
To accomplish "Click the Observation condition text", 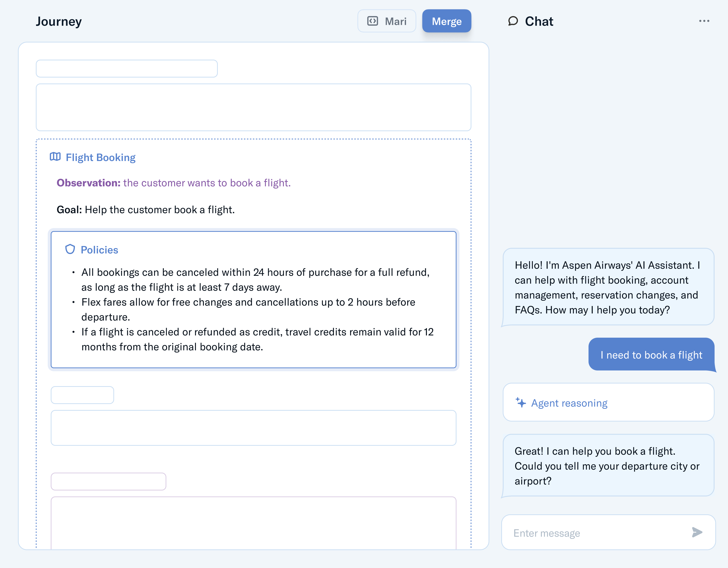I will pos(173,183).
